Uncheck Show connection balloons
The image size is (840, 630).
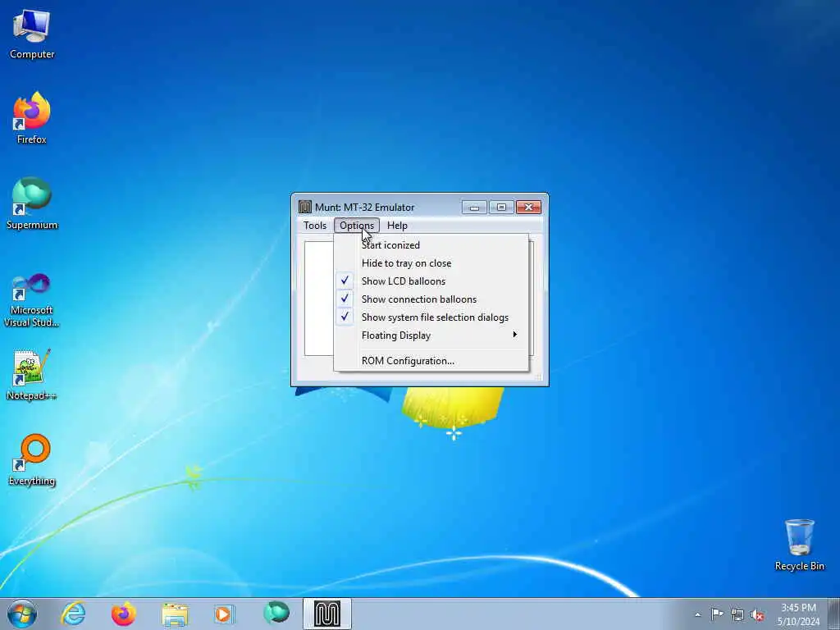[431, 299]
